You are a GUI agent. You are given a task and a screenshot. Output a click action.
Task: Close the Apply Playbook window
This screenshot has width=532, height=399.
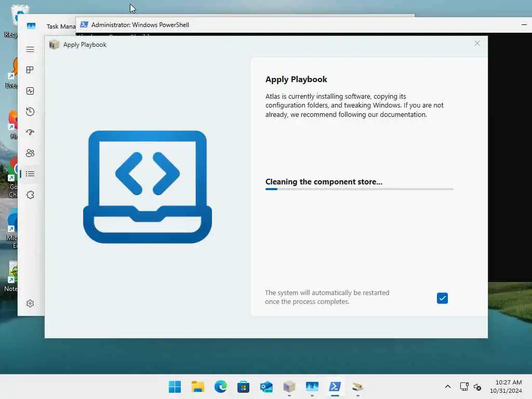point(477,44)
